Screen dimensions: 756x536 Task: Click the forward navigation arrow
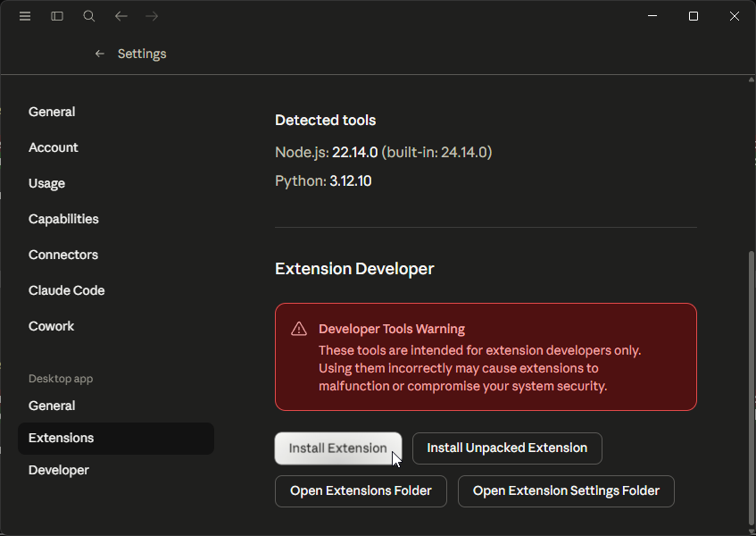pyautogui.click(x=152, y=15)
